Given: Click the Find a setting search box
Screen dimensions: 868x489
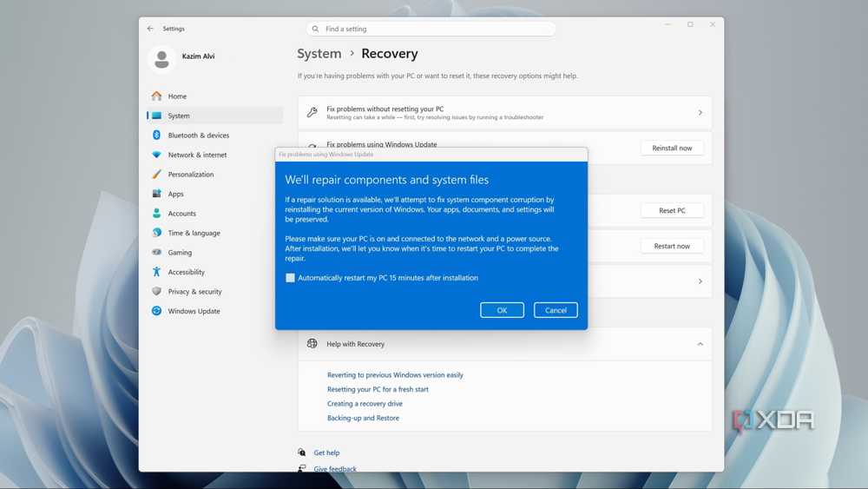Looking at the screenshot, I should [x=431, y=29].
